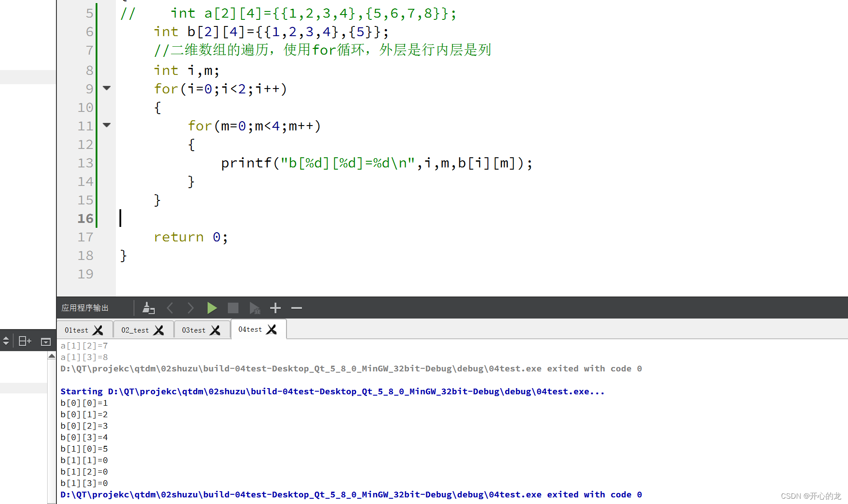Switch to the 03test output tab

click(x=193, y=330)
